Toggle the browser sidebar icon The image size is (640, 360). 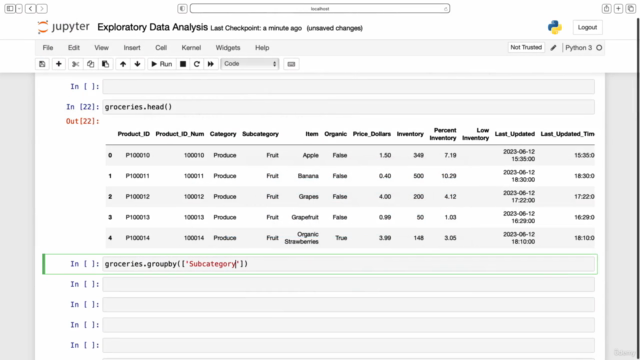10,8
